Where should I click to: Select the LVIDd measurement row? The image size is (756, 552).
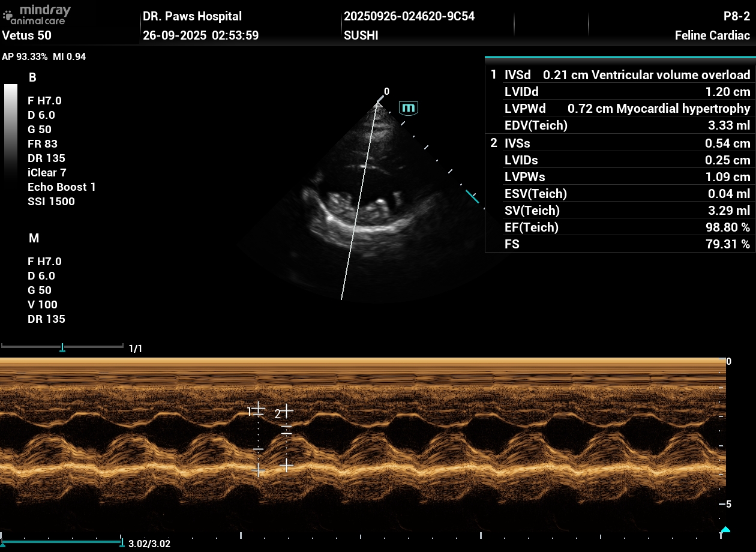coord(618,92)
